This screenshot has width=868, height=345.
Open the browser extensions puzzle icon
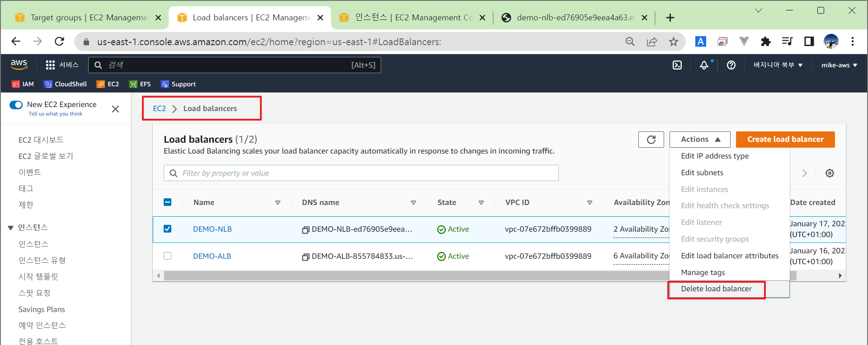pos(765,42)
